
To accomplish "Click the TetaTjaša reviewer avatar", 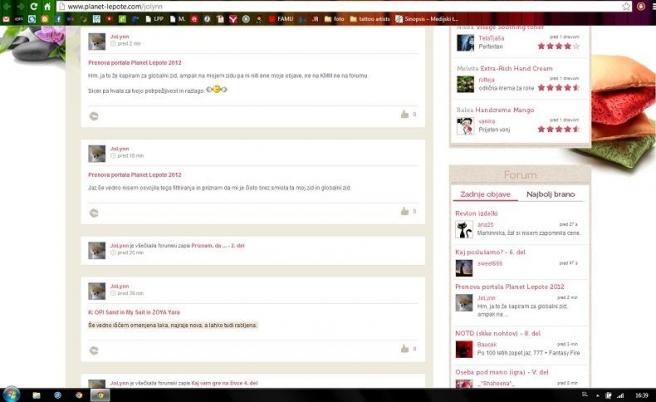I will pyautogui.click(x=465, y=42).
